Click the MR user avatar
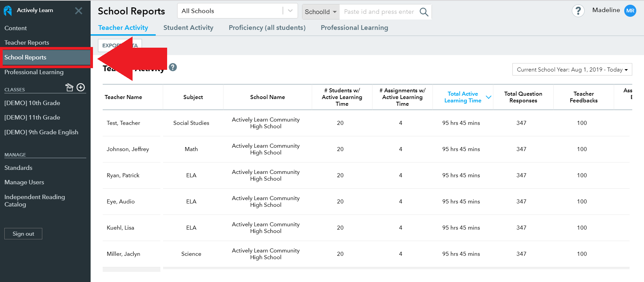 tap(630, 11)
